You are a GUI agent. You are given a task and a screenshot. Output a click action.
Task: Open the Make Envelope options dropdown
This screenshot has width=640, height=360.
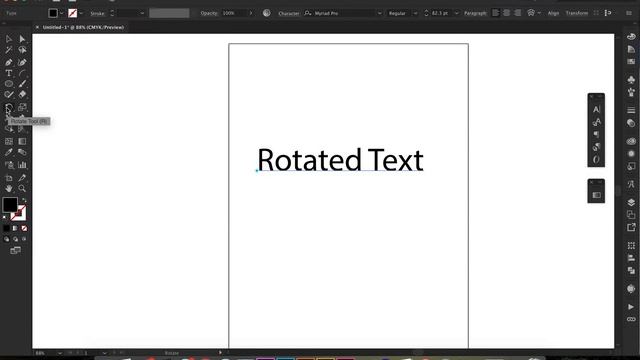[x=539, y=13]
